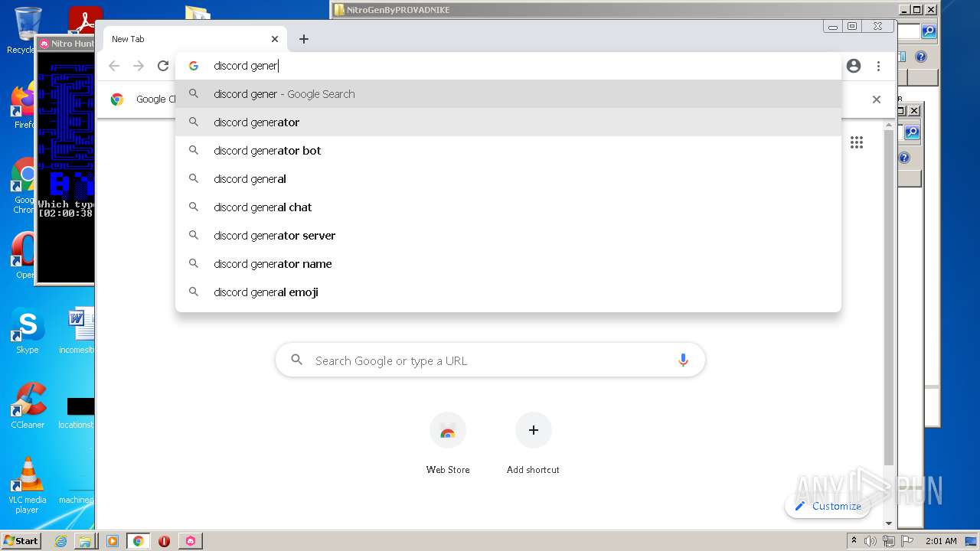Open the incomesit Word document icon

pos(77,331)
